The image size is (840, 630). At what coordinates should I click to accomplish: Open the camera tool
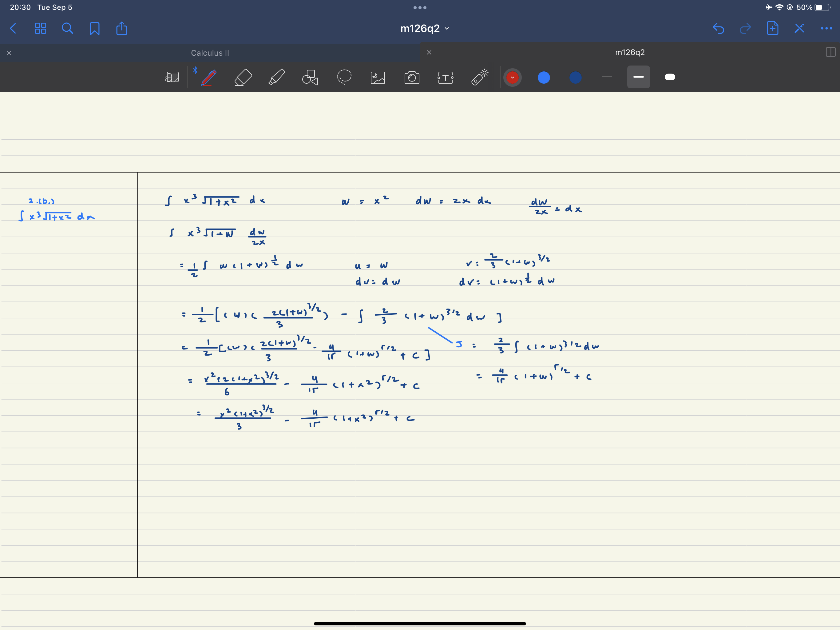click(412, 78)
